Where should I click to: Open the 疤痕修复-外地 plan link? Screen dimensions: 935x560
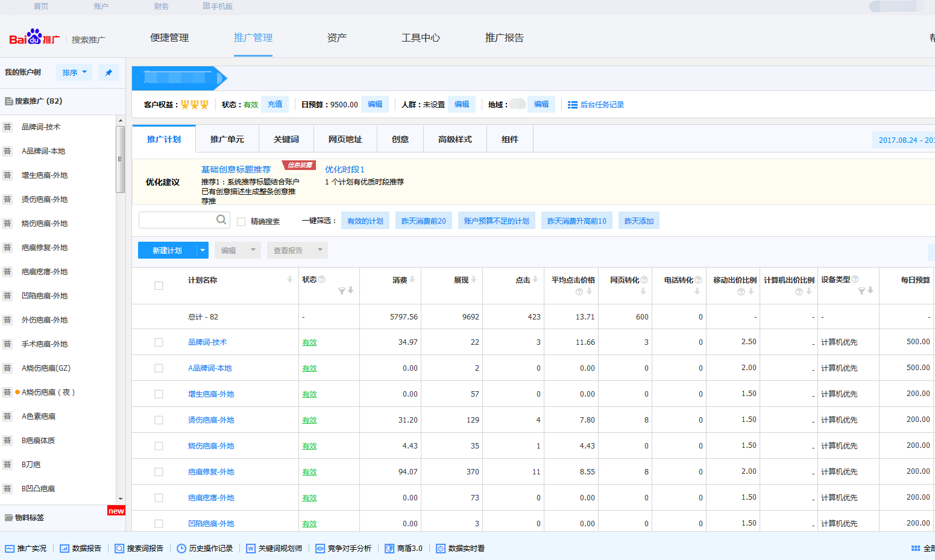(x=211, y=472)
